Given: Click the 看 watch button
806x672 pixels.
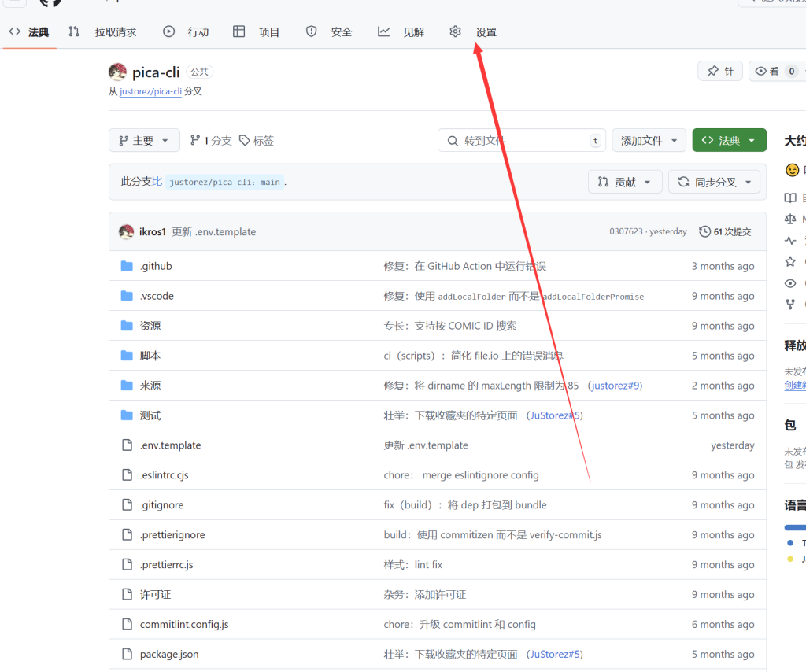Looking at the screenshot, I should pyautogui.click(x=776, y=71).
